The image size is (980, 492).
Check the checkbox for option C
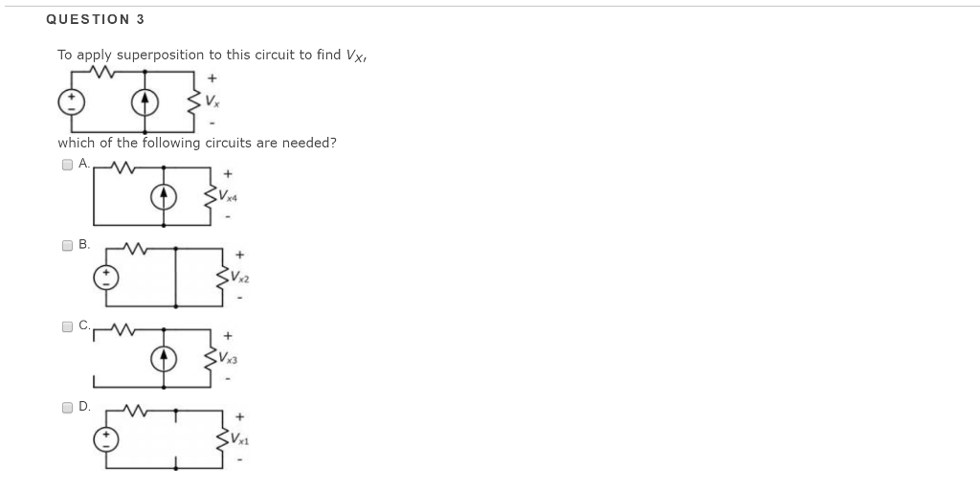point(68,327)
